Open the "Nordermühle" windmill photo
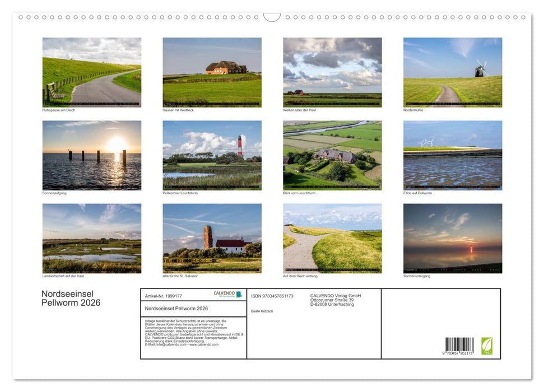The width and height of the screenshot is (544, 392). click(x=453, y=72)
